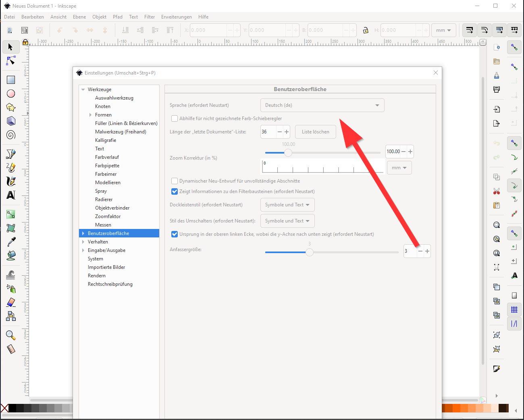Select the Measure ruler tool
Viewport: 524px width, 420px height.
[x=10, y=349]
